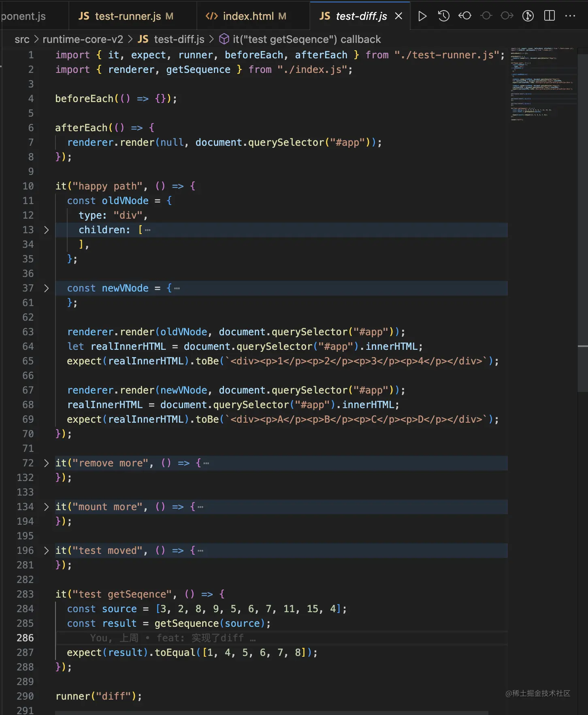Viewport: 588px width, 715px height.
Task: Place cursor on the "./test-runner.js" import path
Action: click(x=447, y=55)
